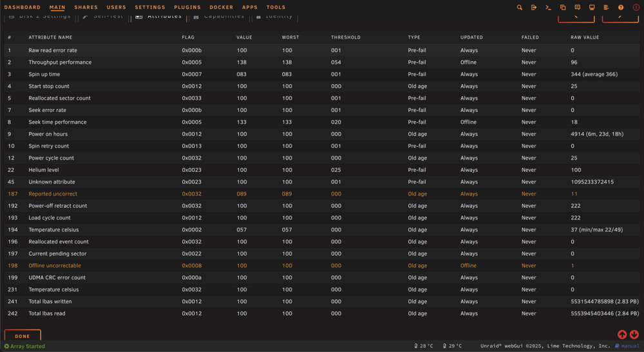The width and height of the screenshot is (644, 352).
Task: Open the Apps menu item
Action: point(250,7)
